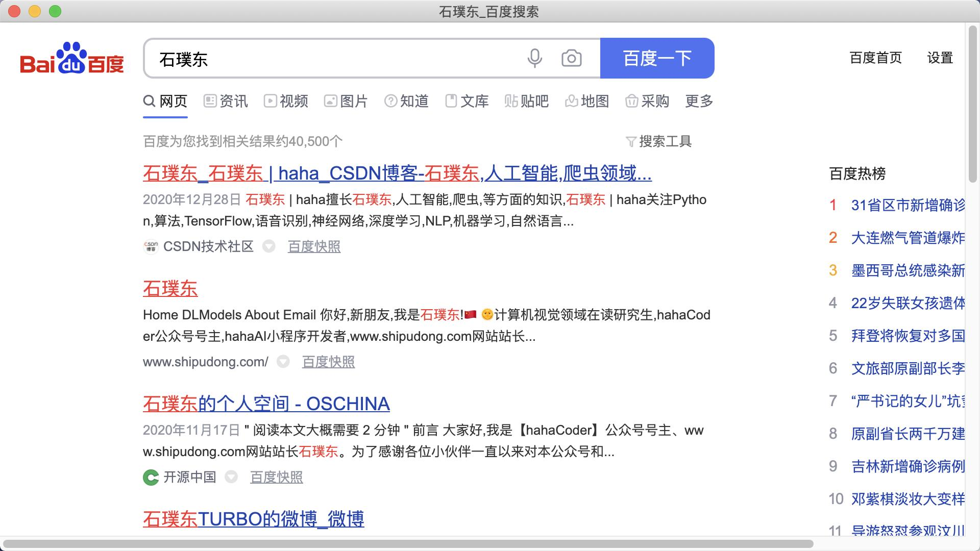This screenshot has height=551, width=980.
Task: Click the 开源中国 green site icon
Action: (x=150, y=477)
